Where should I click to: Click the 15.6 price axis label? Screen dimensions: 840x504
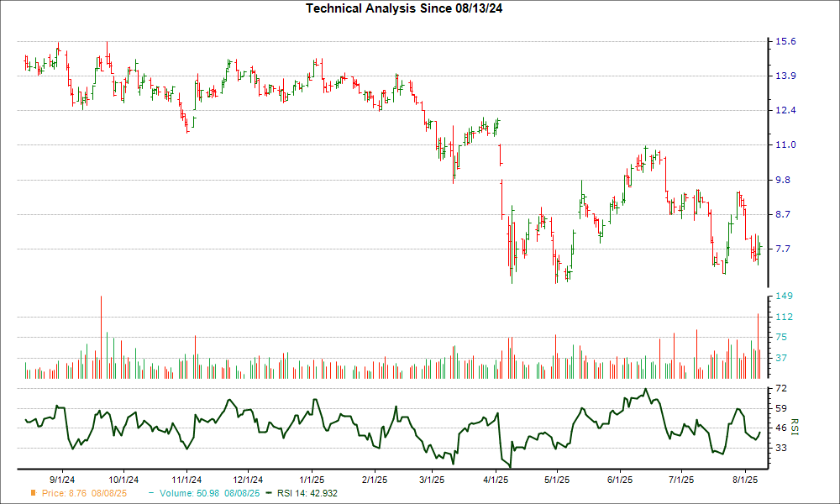pos(785,41)
